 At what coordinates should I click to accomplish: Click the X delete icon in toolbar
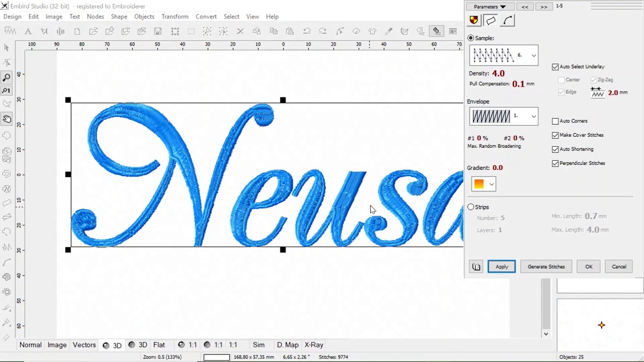[240, 31]
